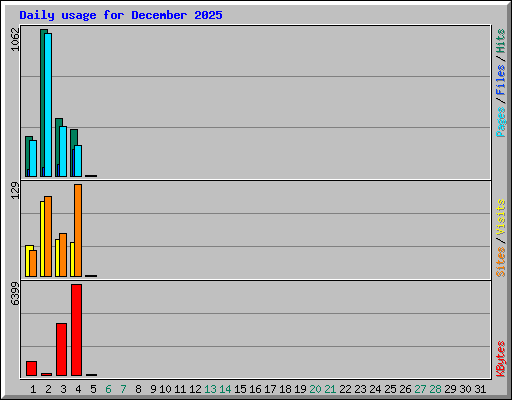Viewport: 512px width, 400px height.
Task: Click the tiny red KBytes bar for day 2
Action: click(46, 374)
